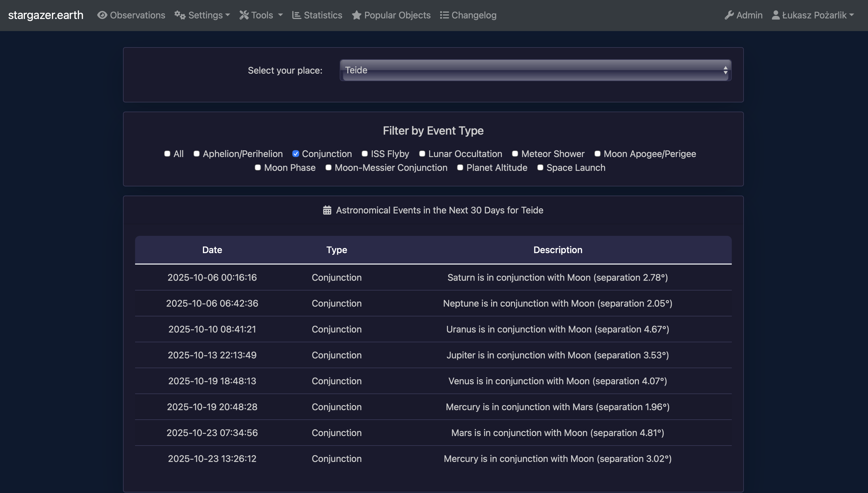Click the Date column header
The width and height of the screenshot is (868, 493).
pos(212,250)
